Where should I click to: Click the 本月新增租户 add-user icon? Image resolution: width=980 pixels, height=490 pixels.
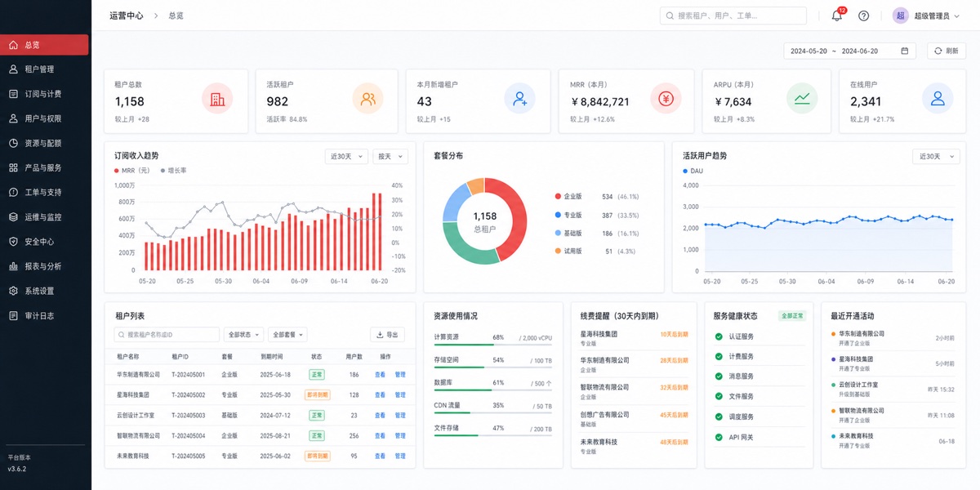tap(519, 99)
